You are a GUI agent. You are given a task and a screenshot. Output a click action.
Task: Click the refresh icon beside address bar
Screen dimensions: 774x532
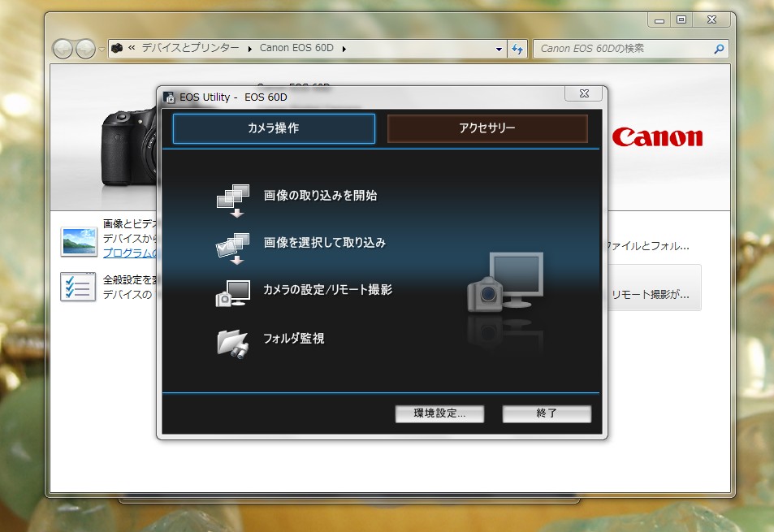click(x=517, y=49)
